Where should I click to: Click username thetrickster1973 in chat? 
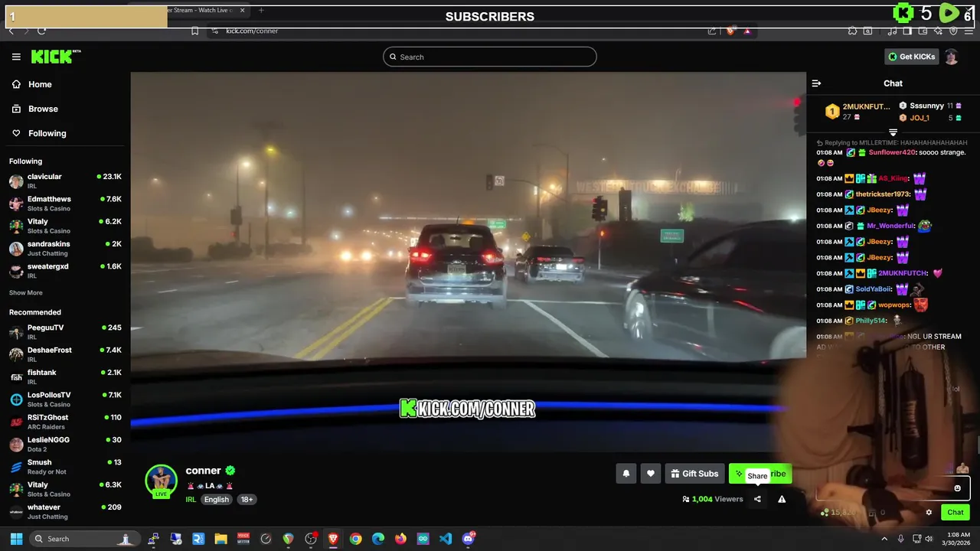click(883, 194)
